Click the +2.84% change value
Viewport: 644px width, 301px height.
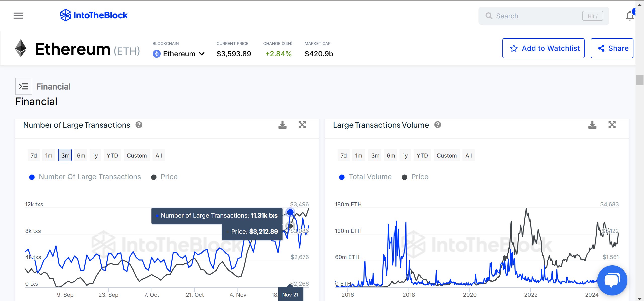pyautogui.click(x=278, y=54)
